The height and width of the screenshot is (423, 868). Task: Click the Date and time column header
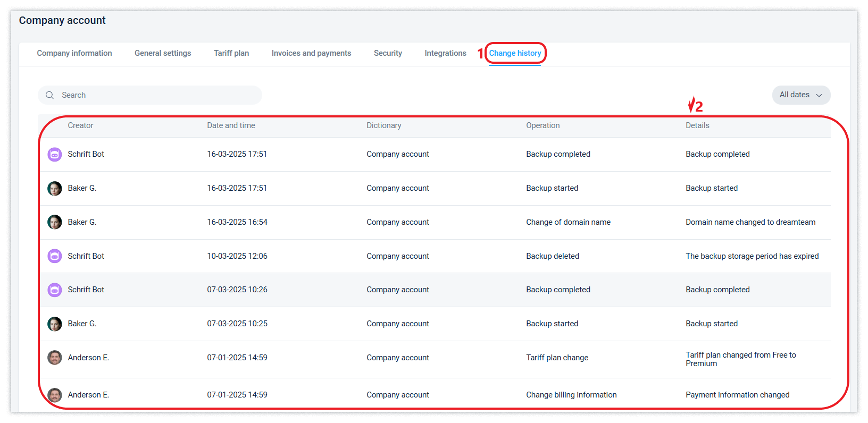point(231,125)
